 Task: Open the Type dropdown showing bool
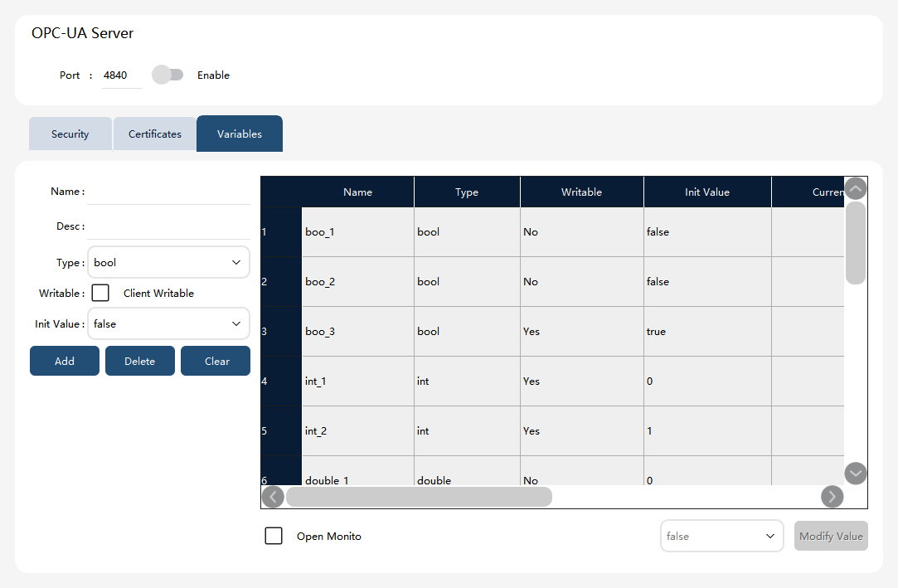[168, 263]
